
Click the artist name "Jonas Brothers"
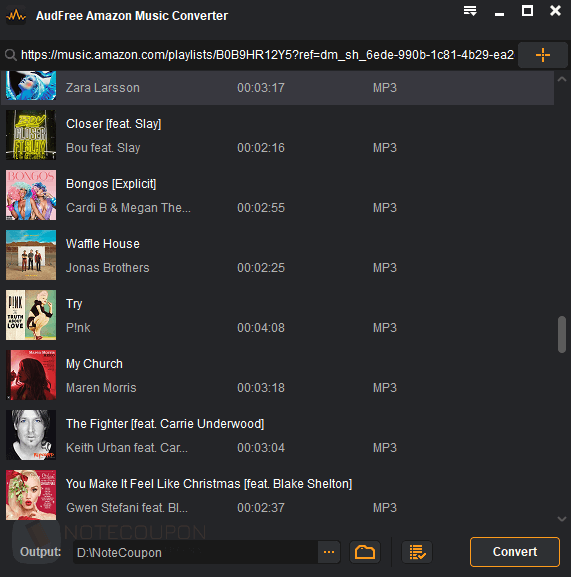[x=107, y=268]
